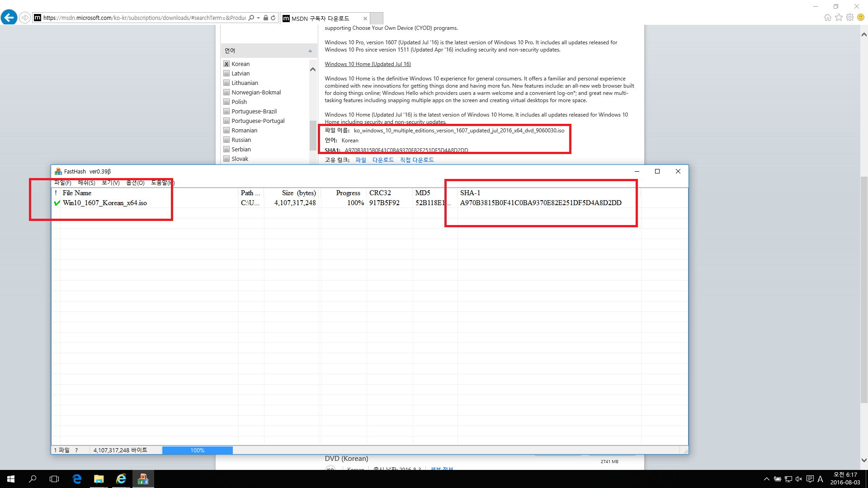Sort by MD5 column header
868x488 pixels.
(435, 193)
